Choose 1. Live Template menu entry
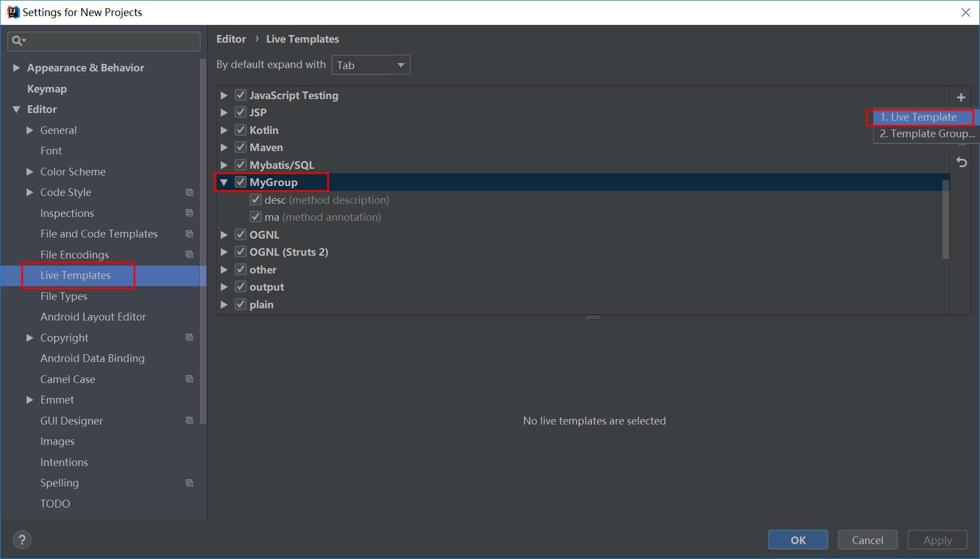This screenshot has height=559, width=980. point(926,117)
